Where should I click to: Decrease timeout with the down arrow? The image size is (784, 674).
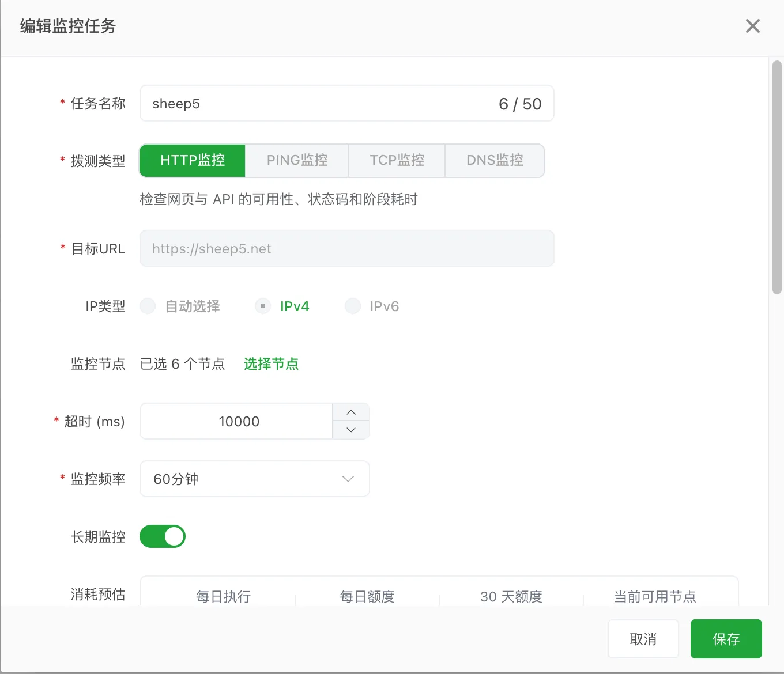coord(351,430)
